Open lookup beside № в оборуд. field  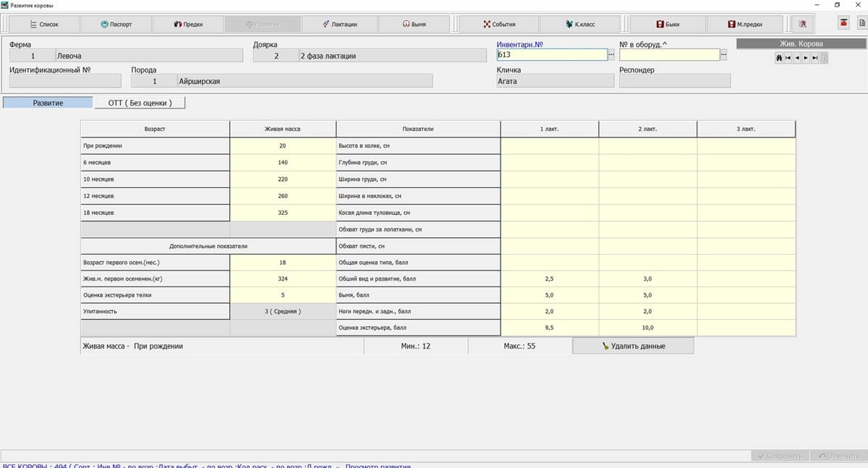pos(723,55)
